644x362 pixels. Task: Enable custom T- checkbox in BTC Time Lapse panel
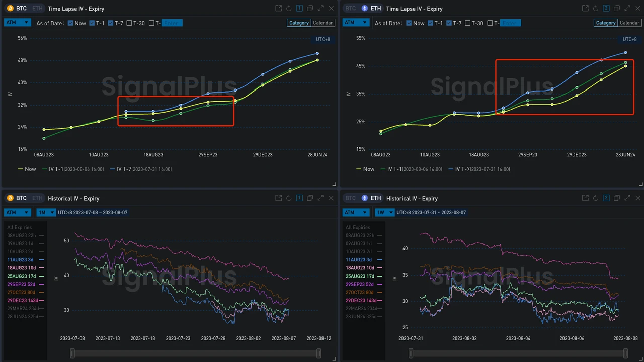(151, 23)
